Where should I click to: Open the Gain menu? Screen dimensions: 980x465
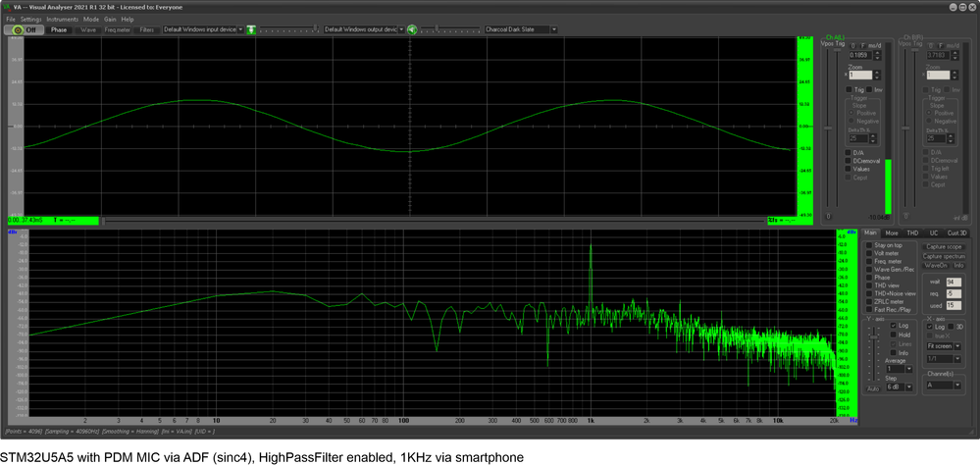110,20
